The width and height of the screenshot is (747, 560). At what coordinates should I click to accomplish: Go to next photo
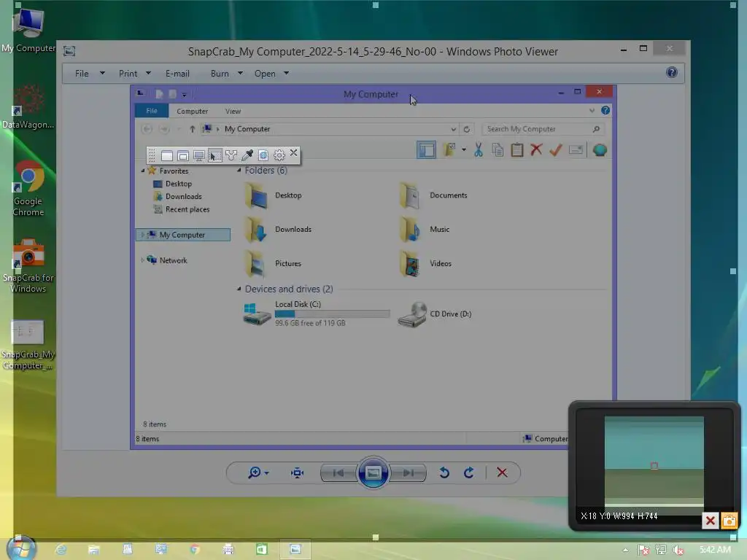pyautogui.click(x=408, y=472)
